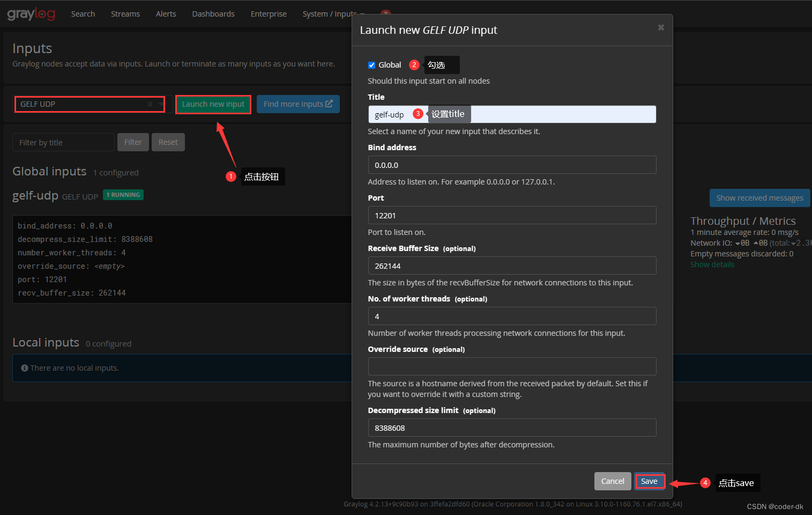Open the Streams page

[125, 14]
